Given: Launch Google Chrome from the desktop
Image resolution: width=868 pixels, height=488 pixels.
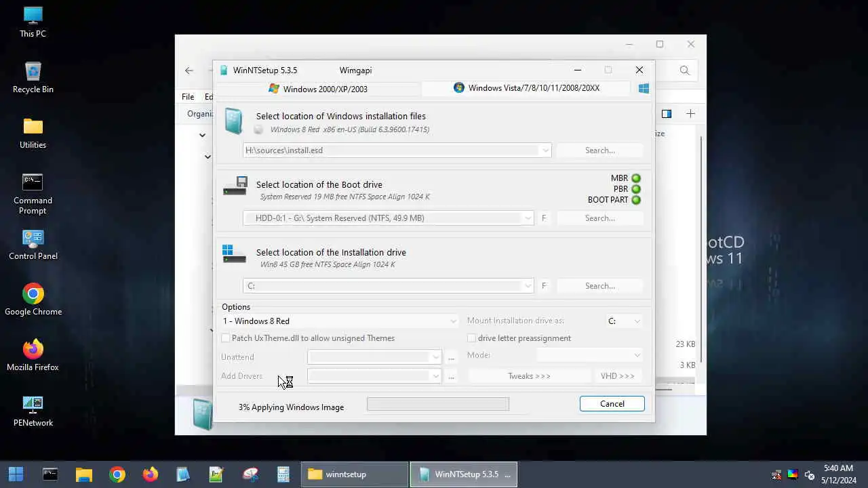Looking at the screenshot, I should click(x=33, y=300).
